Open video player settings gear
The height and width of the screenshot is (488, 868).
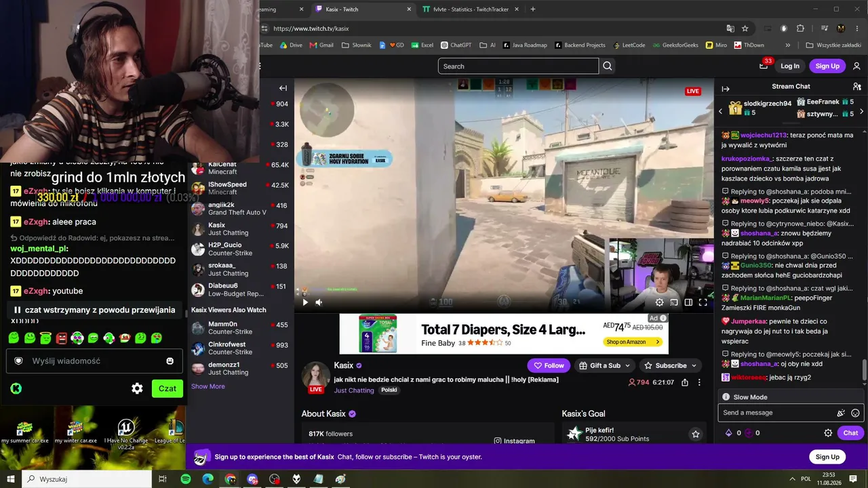point(659,302)
